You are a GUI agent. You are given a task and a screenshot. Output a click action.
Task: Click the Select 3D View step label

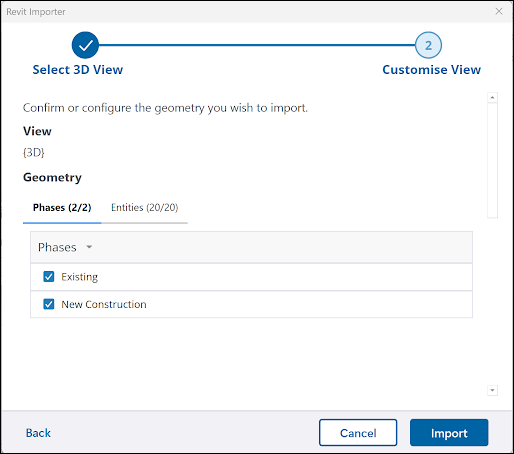(78, 70)
